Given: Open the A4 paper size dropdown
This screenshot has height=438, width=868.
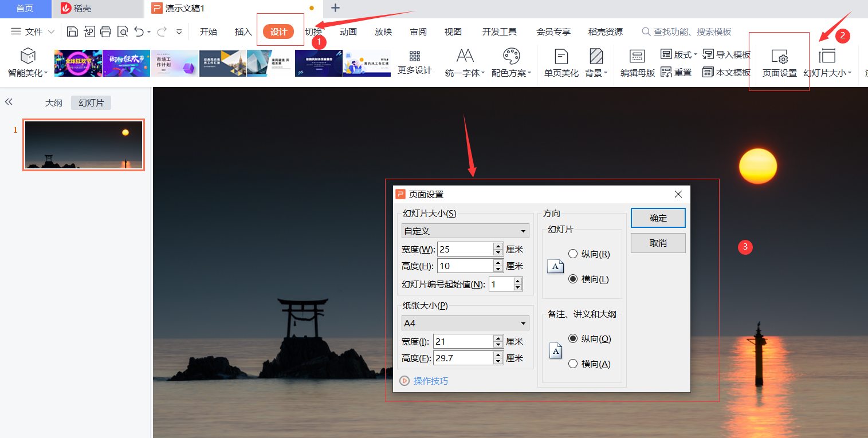Looking at the screenshot, I should 465,323.
